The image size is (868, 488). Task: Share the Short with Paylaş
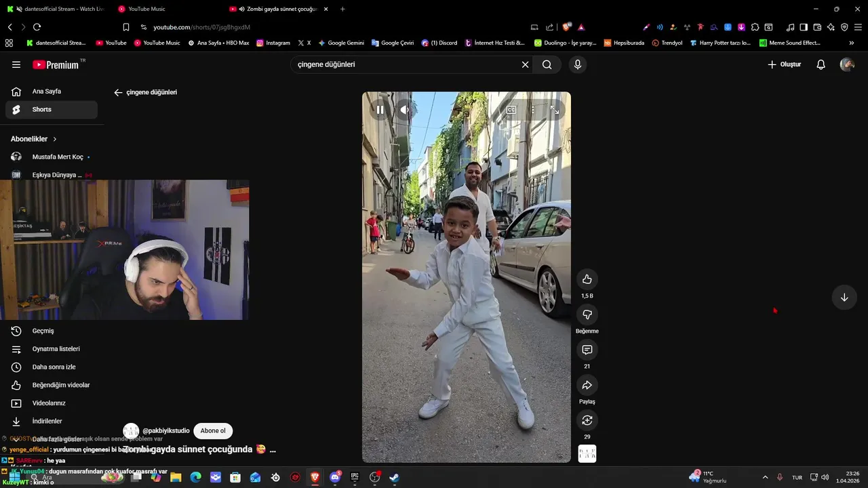(x=587, y=385)
